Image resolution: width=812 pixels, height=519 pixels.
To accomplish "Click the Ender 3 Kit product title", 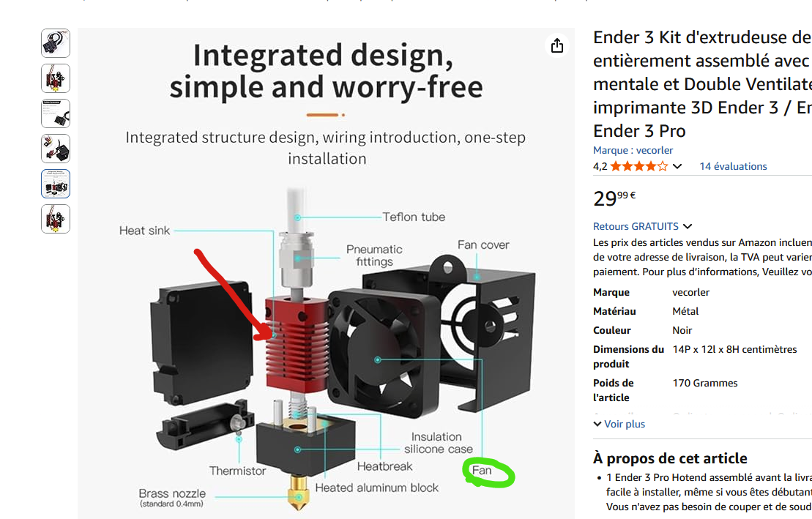I will pos(702,84).
